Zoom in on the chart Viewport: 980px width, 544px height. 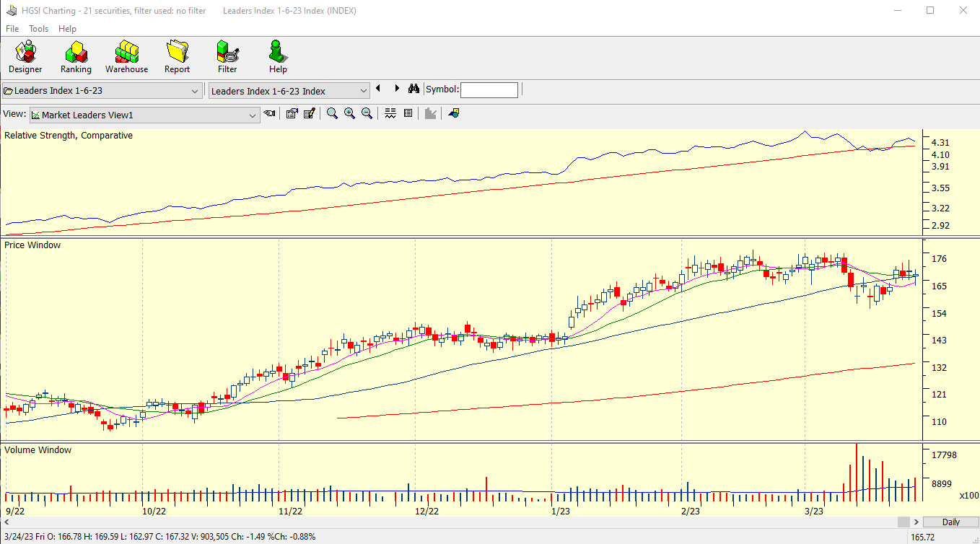coord(349,113)
